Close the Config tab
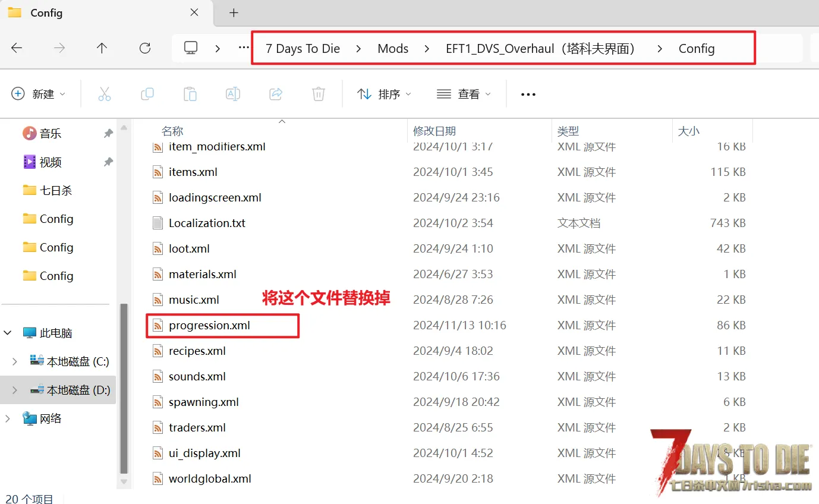The width and height of the screenshot is (819, 504). click(x=194, y=12)
